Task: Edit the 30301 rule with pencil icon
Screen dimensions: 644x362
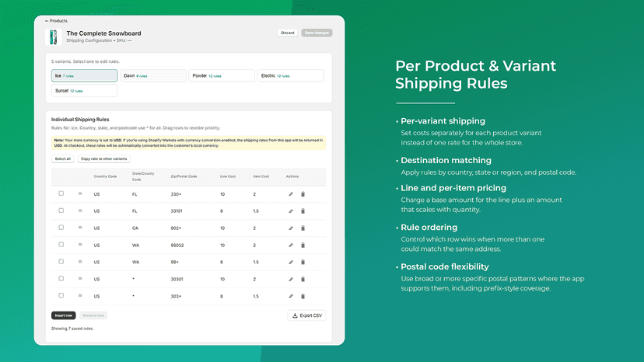Action: pyautogui.click(x=291, y=279)
